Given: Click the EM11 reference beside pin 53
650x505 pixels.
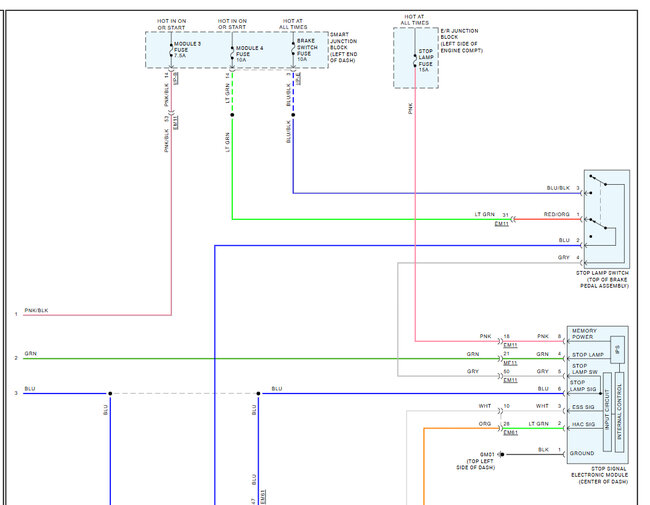Looking at the screenshot, I should 175,122.
